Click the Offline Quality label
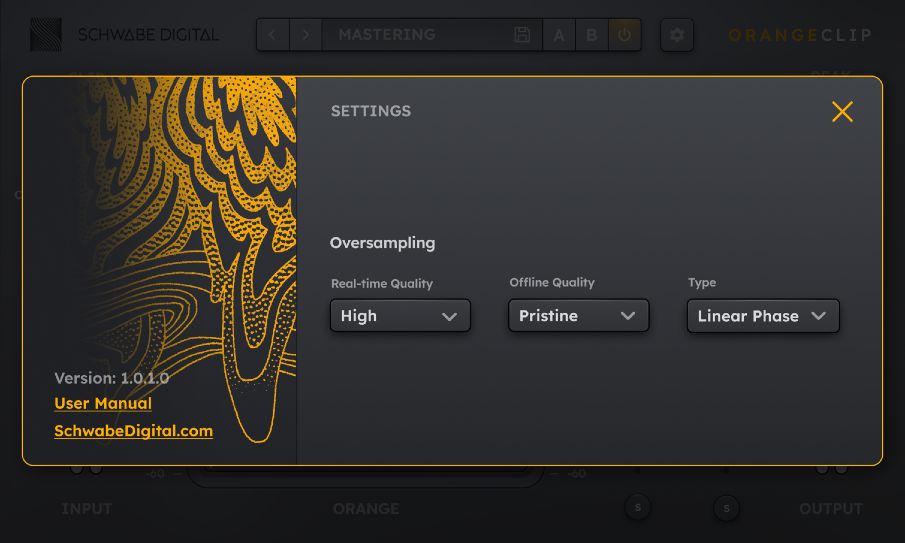 click(x=552, y=282)
